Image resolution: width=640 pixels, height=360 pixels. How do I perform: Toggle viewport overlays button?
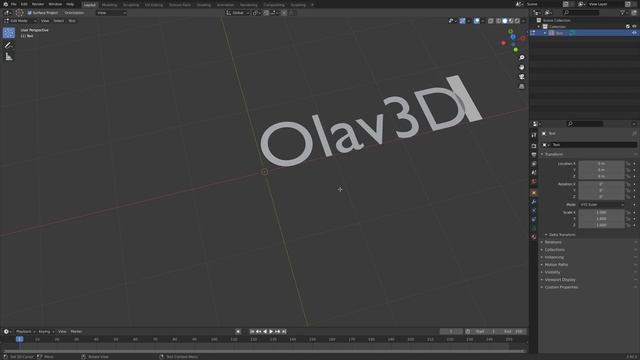point(477,21)
